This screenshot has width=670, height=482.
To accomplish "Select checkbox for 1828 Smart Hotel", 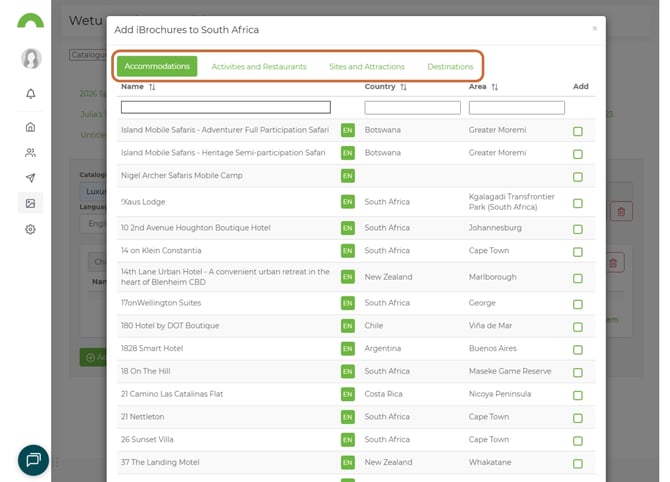I will tap(578, 349).
